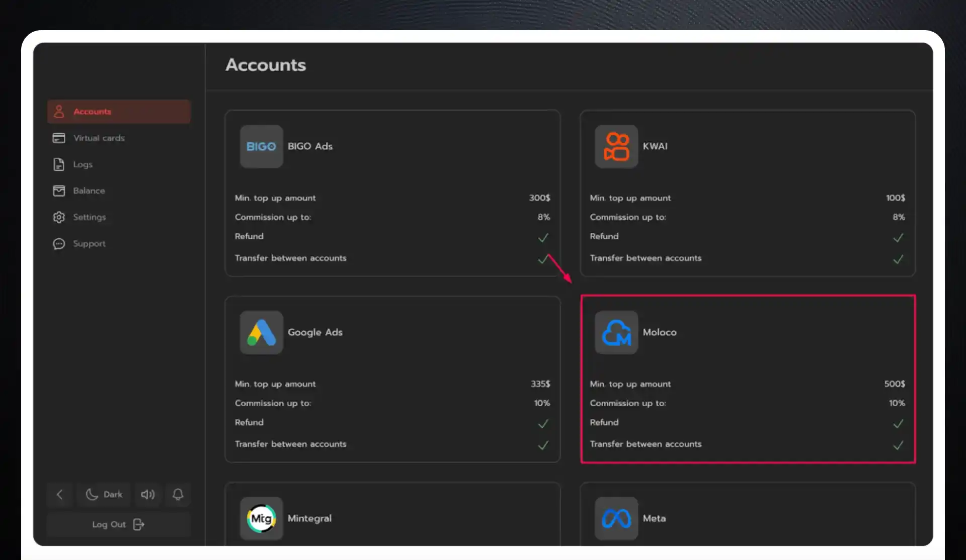This screenshot has width=966, height=560.
Task: Click Google Ads commission value 10%
Action: [542, 403]
